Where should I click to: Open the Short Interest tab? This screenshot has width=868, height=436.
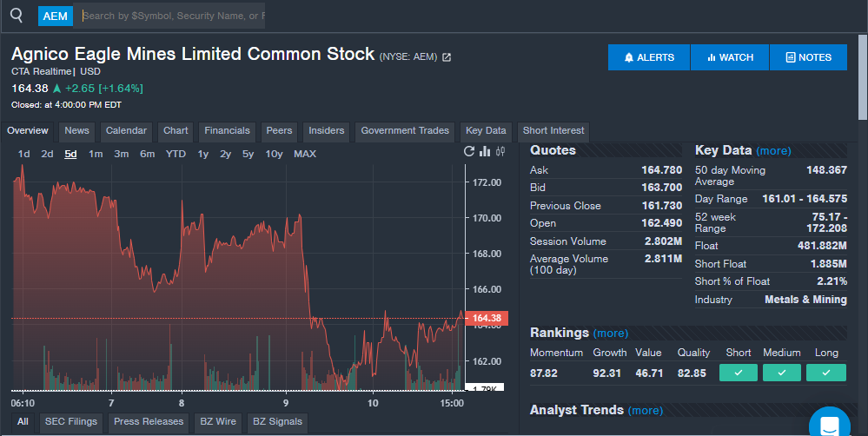coord(553,131)
